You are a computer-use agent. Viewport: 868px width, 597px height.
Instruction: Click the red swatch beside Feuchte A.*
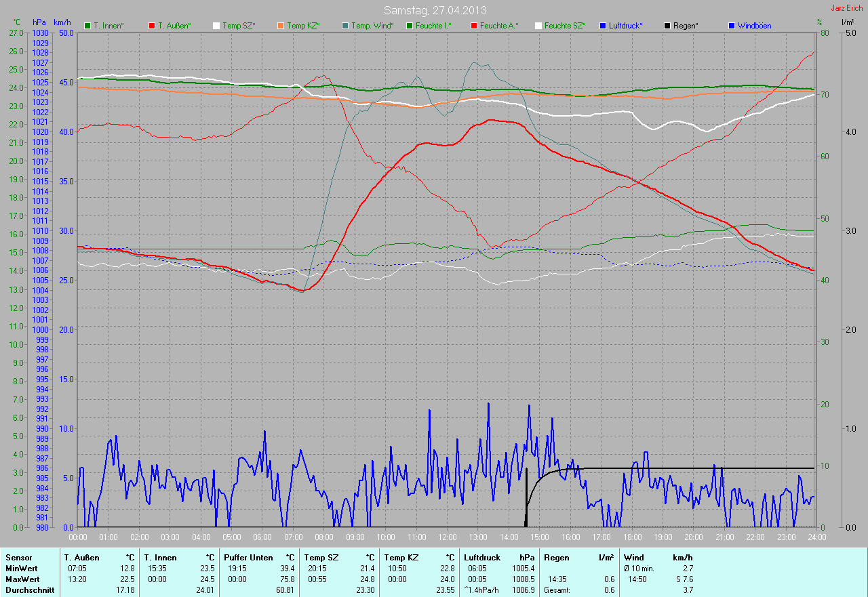click(x=474, y=26)
